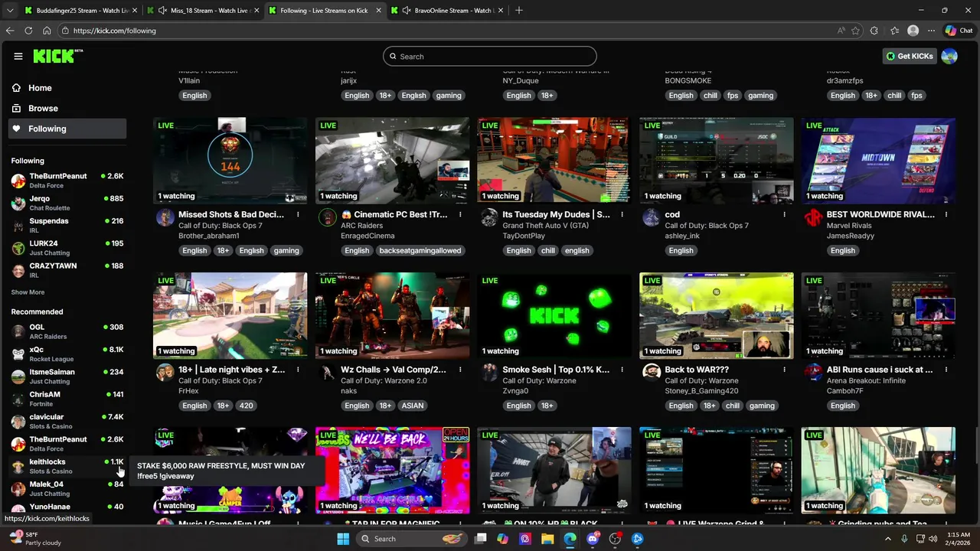Click TayDontPlay channel avatar
The height and width of the screenshot is (551, 980).
click(x=489, y=218)
